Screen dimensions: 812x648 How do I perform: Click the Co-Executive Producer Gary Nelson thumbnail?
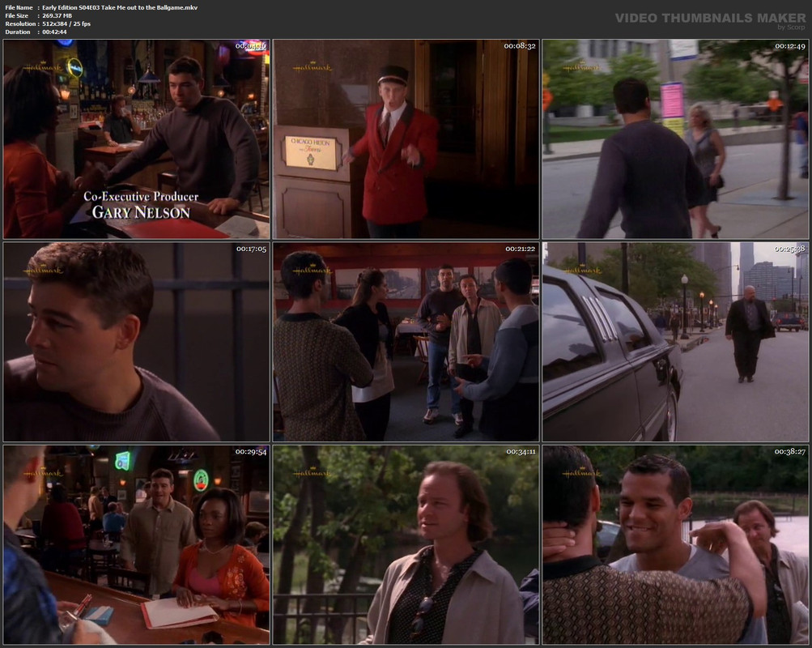136,139
